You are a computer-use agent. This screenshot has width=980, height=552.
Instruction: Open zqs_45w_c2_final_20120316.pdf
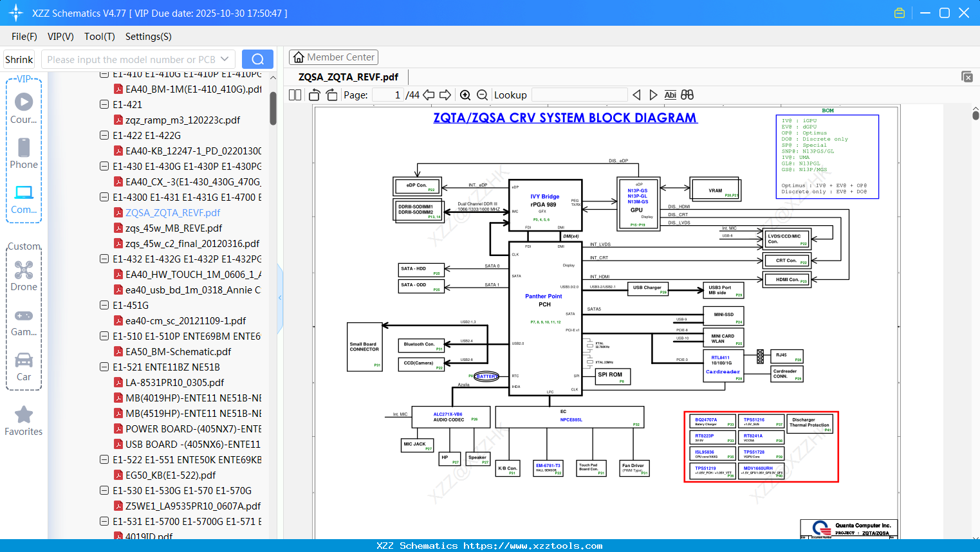click(192, 244)
